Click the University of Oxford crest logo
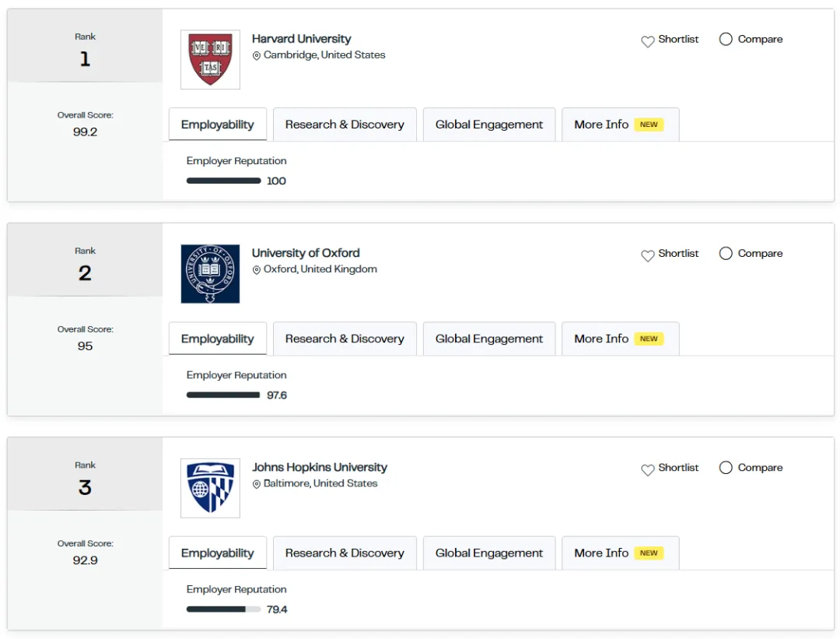 pos(210,274)
